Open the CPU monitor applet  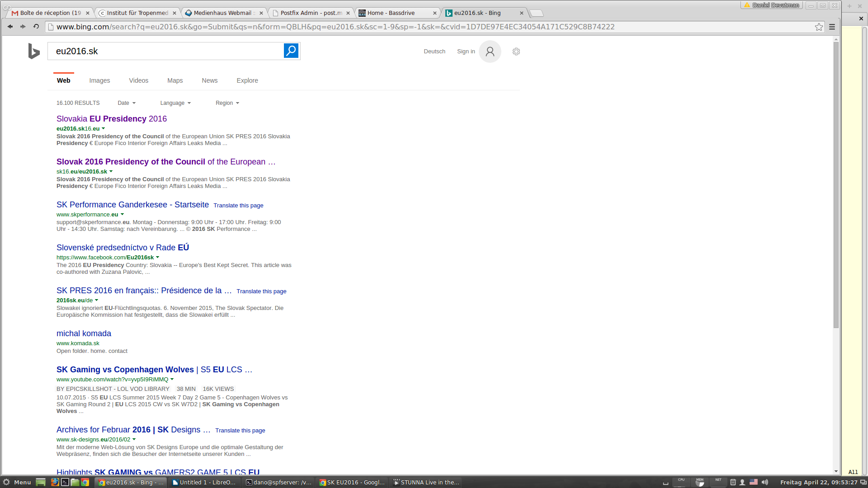681,482
